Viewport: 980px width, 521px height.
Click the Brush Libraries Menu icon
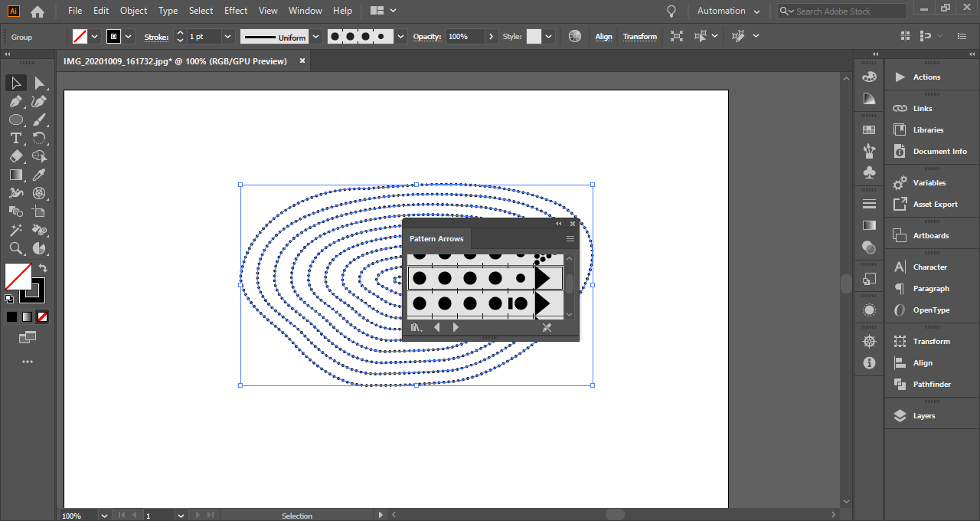tap(416, 327)
